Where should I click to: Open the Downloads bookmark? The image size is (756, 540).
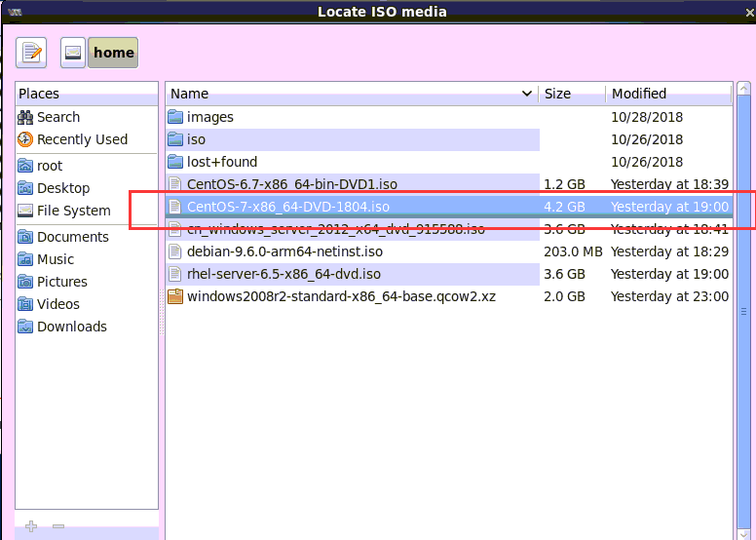coord(72,327)
